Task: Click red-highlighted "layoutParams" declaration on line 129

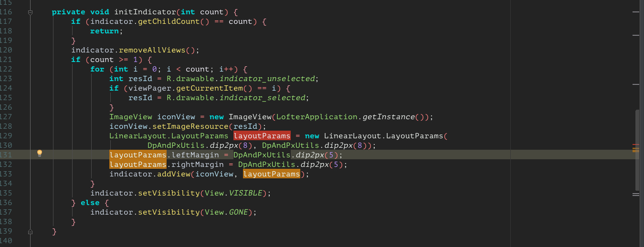Action: coord(262,136)
